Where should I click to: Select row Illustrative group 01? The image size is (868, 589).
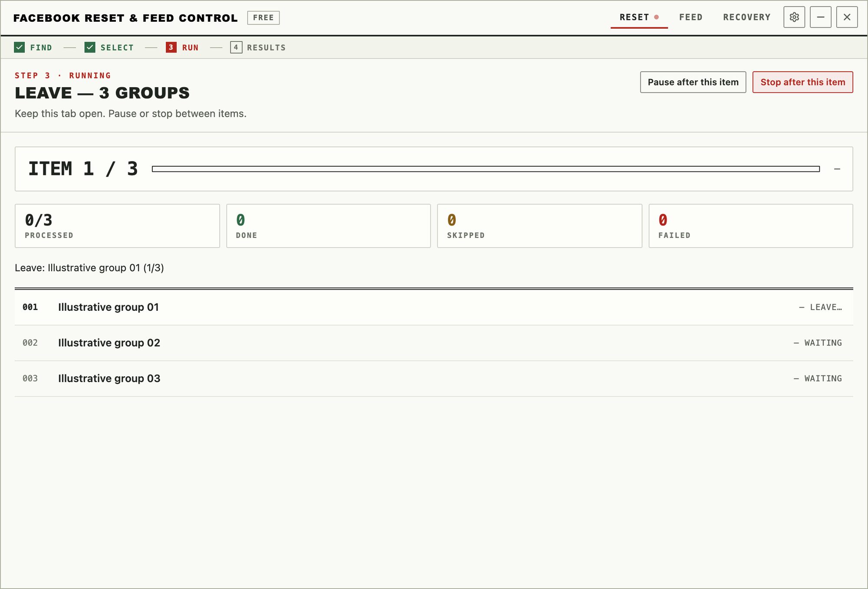click(x=434, y=307)
